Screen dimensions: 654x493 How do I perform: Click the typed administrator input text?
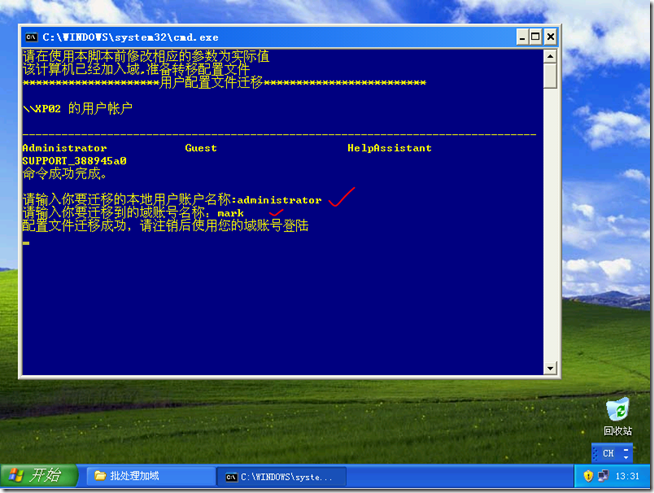click(x=279, y=200)
